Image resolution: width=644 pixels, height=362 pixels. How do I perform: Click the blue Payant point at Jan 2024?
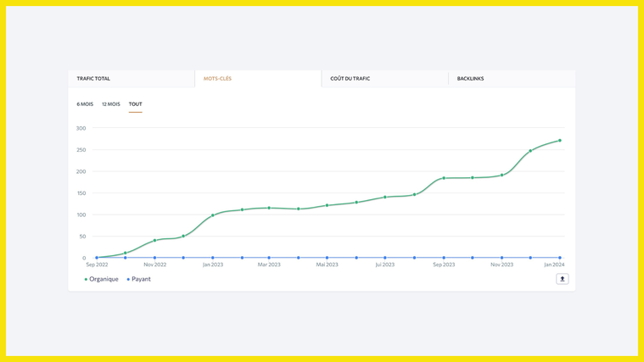click(560, 258)
